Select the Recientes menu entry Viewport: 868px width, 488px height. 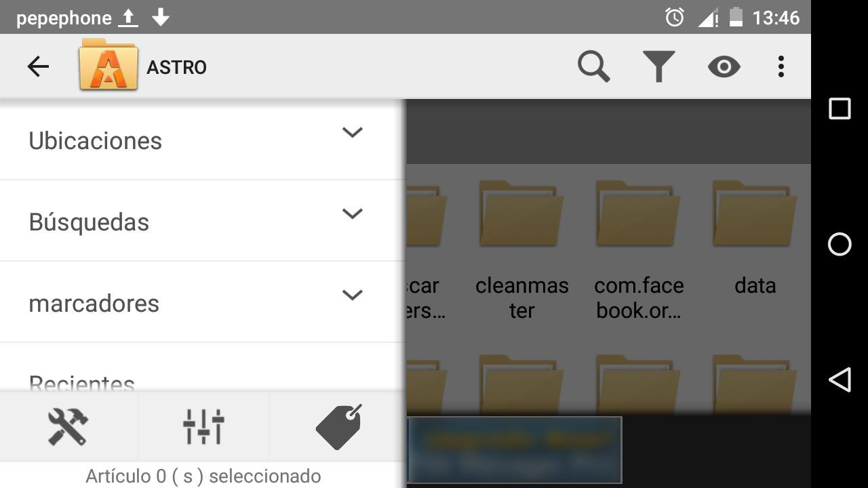pos(203,384)
